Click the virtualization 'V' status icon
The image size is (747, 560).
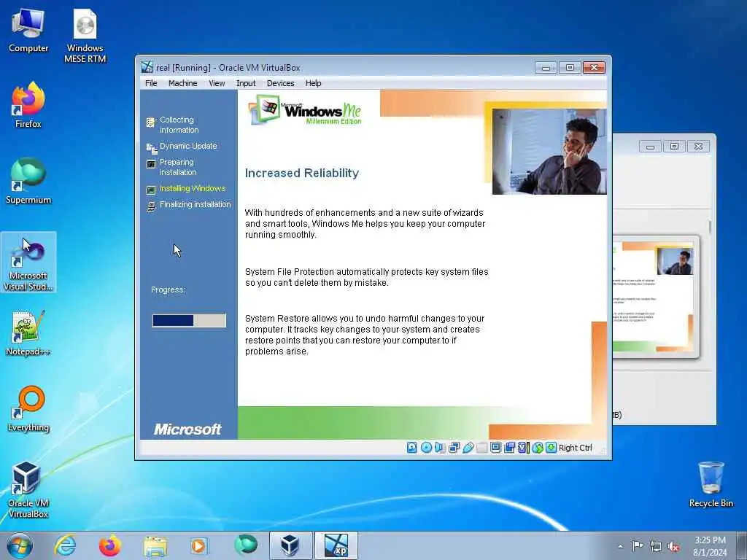[523, 448]
